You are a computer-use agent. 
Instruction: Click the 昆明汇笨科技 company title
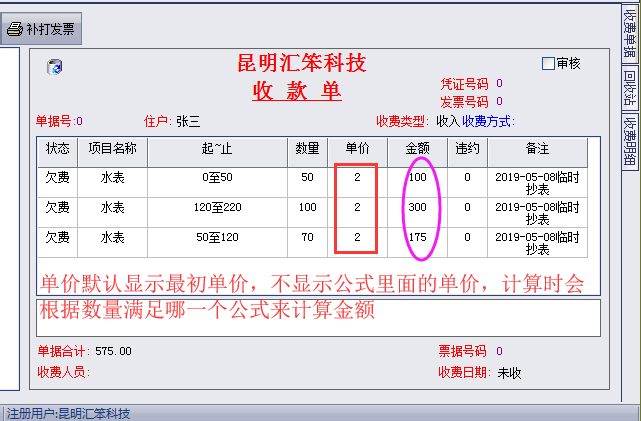[x=302, y=63]
